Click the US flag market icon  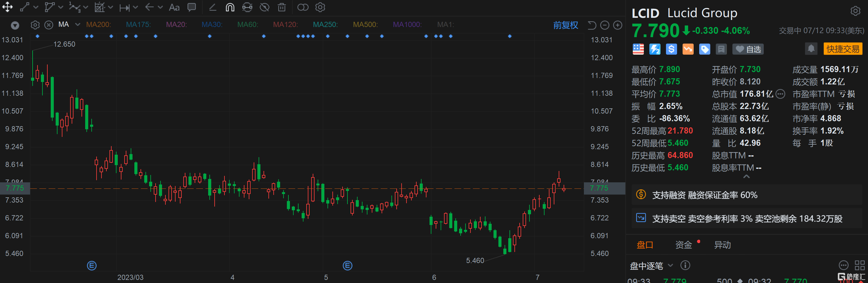(638, 49)
